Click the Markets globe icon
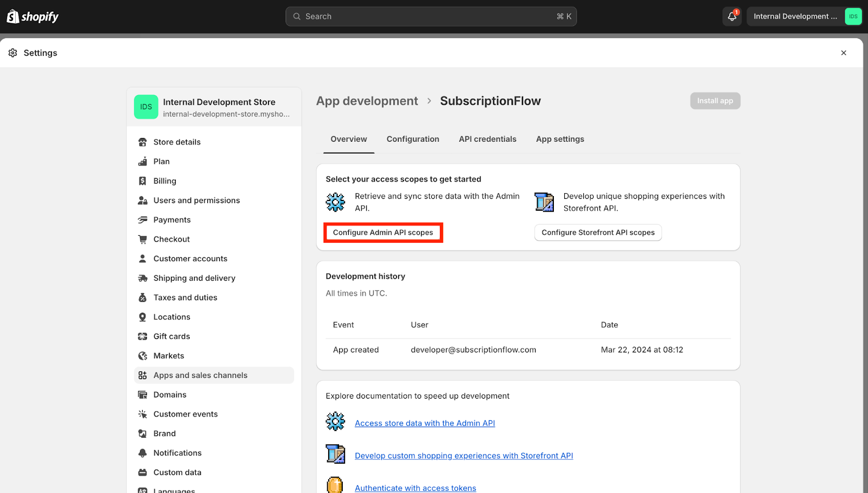The image size is (868, 493). pyautogui.click(x=143, y=356)
